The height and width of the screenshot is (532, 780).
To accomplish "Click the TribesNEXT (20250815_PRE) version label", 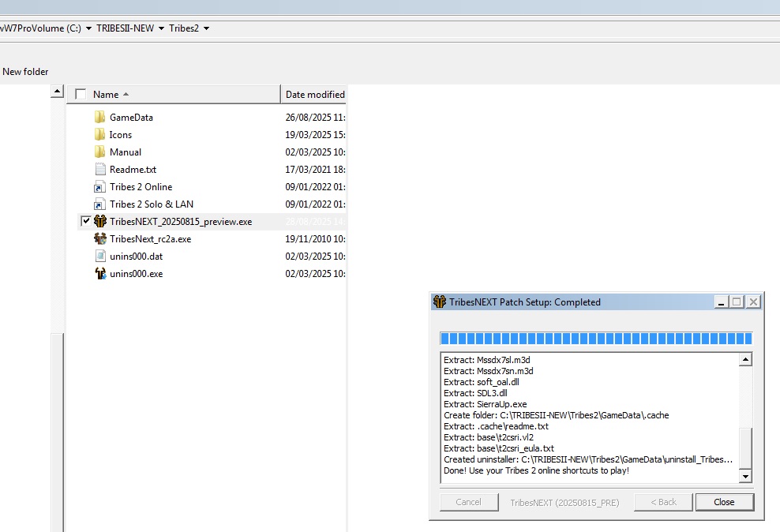I will coord(564,503).
